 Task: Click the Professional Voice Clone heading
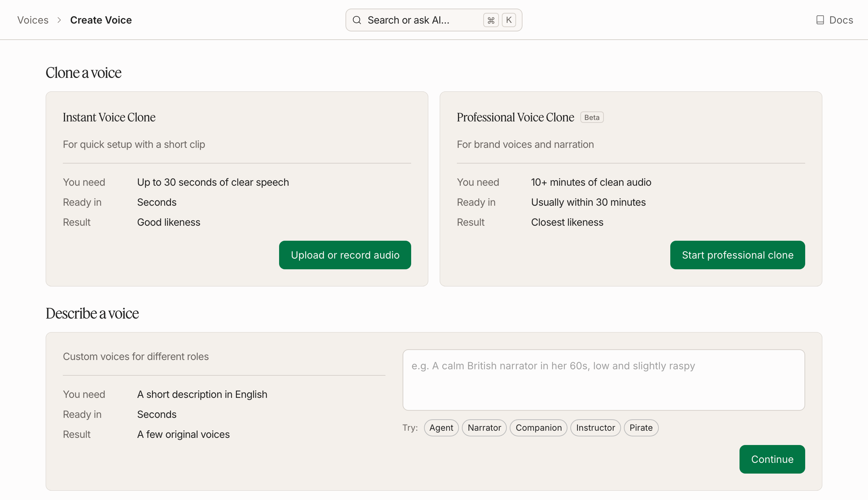(x=515, y=117)
